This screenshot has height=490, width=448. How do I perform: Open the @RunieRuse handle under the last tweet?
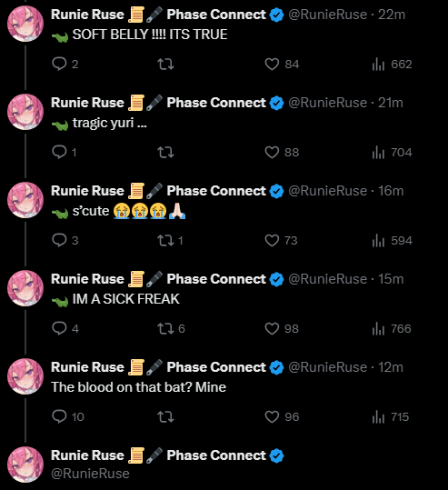[90, 474]
